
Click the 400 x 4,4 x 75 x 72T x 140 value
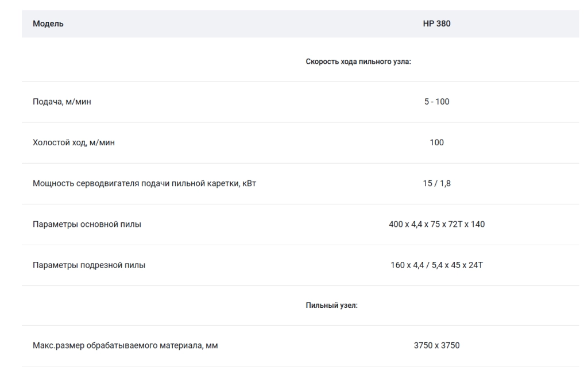coord(436,225)
